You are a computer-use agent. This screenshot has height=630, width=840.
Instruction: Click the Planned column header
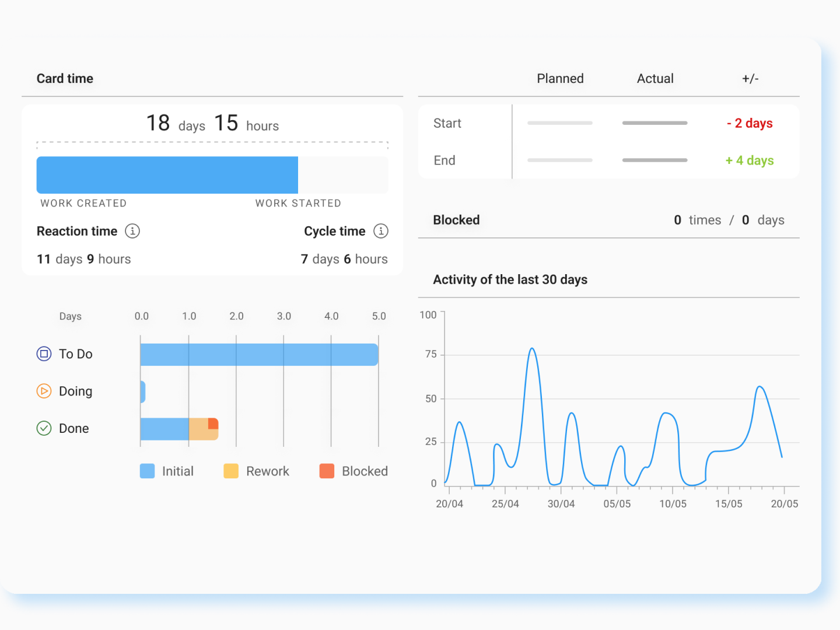click(560, 79)
